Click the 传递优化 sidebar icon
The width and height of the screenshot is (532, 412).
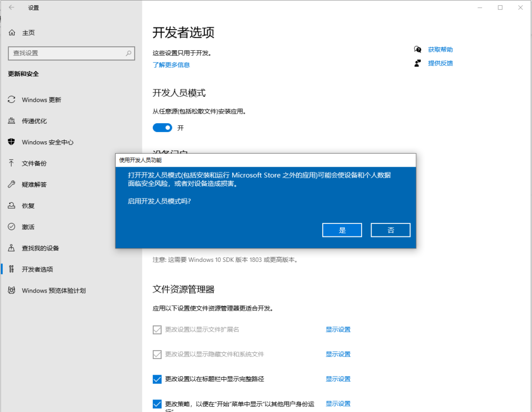tap(11, 121)
